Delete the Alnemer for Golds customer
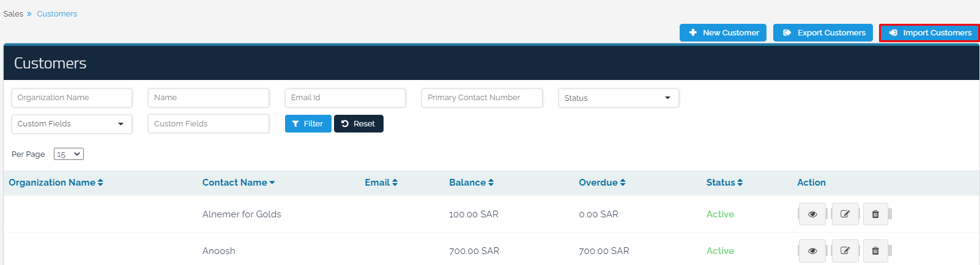This screenshot has height=265, width=980. pyautogui.click(x=875, y=214)
